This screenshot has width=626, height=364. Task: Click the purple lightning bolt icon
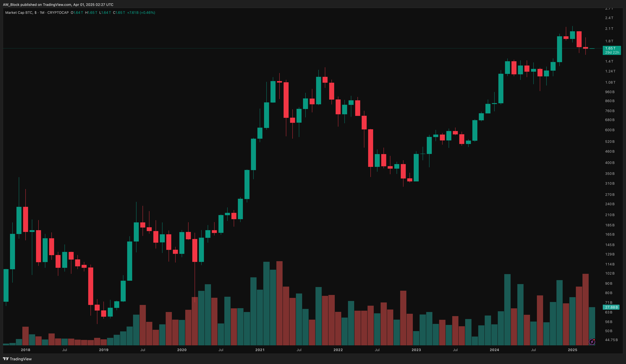click(x=592, y=342)
